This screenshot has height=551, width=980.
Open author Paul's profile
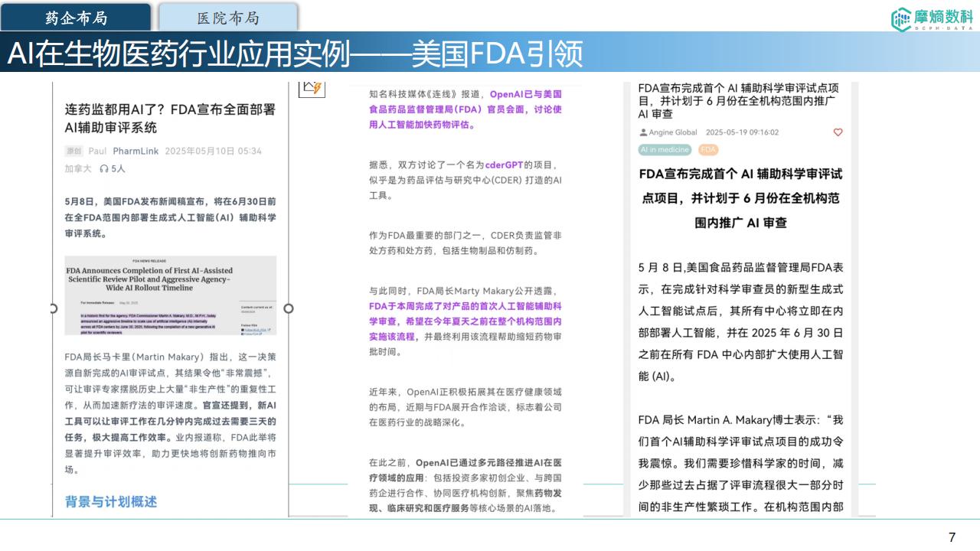pos(97,151)
